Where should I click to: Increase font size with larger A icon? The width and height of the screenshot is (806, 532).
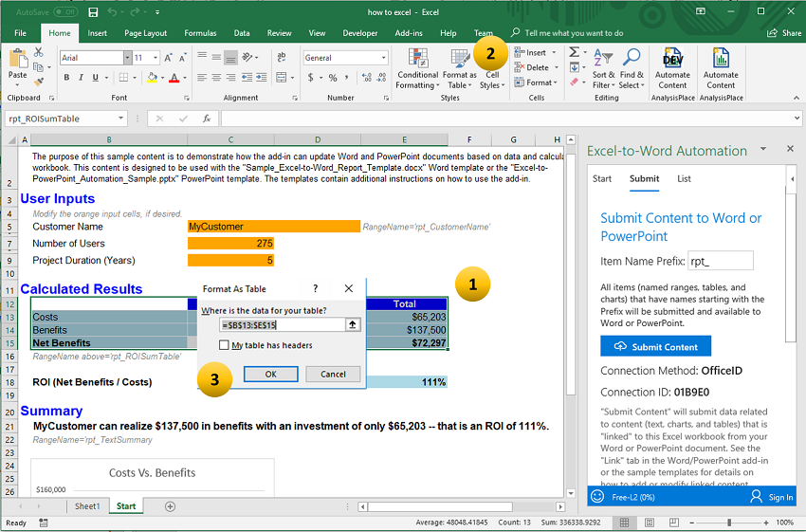(168, 58)
